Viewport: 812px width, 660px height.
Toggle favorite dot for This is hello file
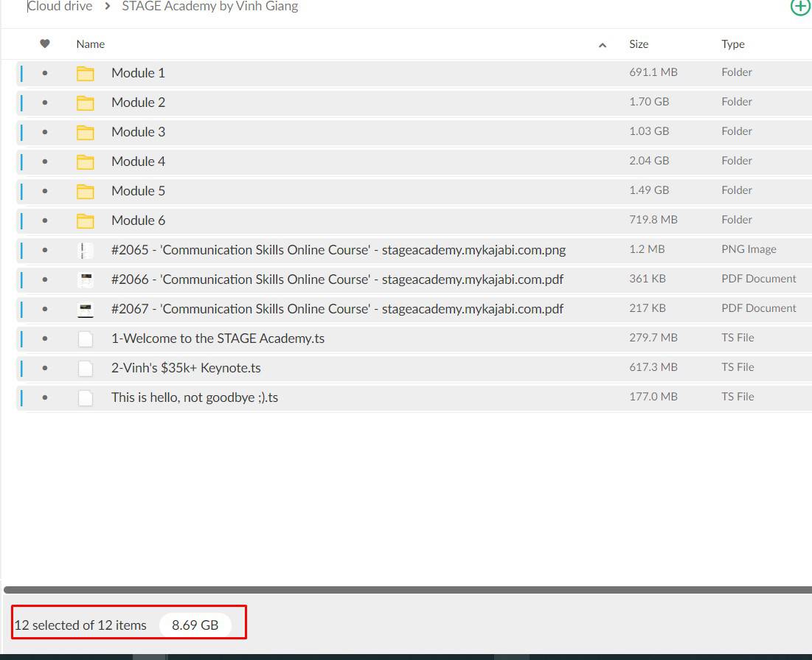coord(45,397)
